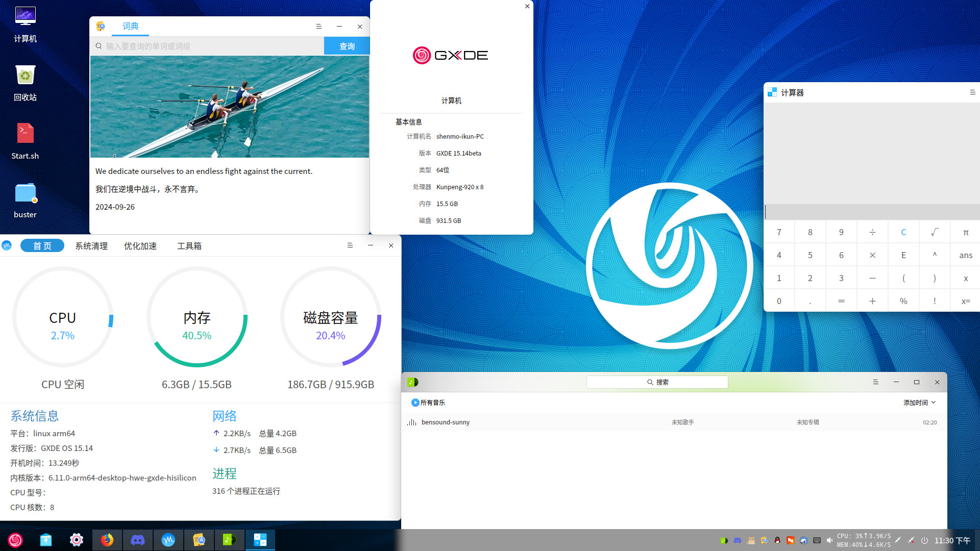Click the square root calculator key

tap(935, 232)
